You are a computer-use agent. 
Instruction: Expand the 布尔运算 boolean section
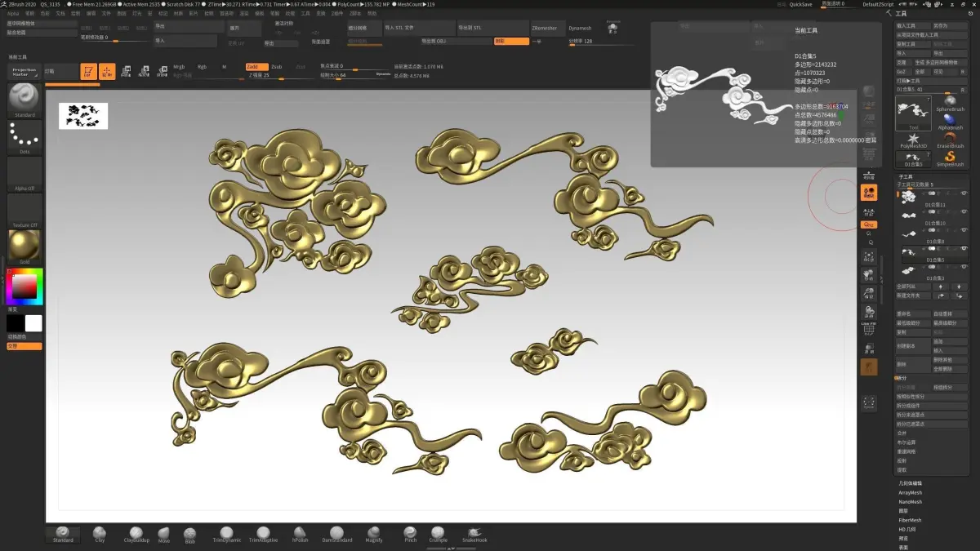click(906, 442)
